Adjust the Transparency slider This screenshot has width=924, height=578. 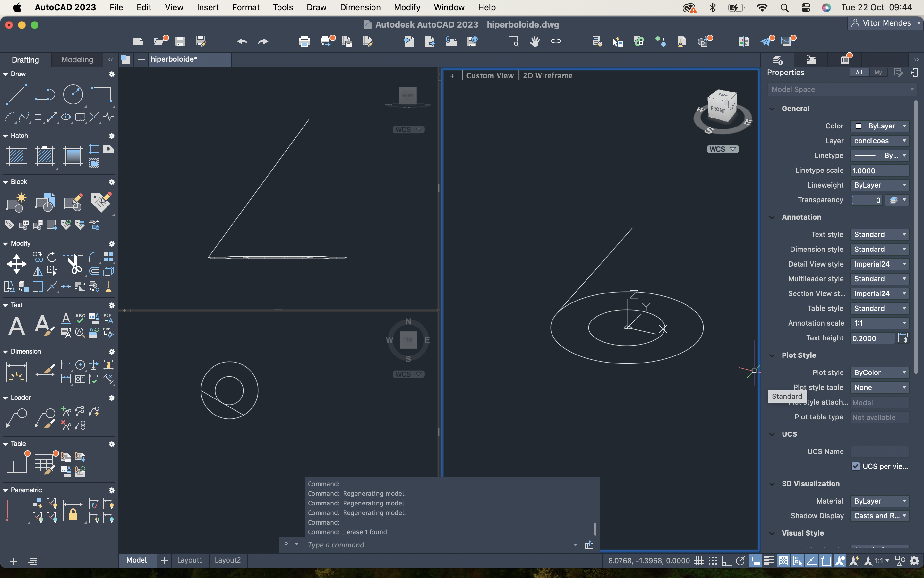click(x=867, y=200)
